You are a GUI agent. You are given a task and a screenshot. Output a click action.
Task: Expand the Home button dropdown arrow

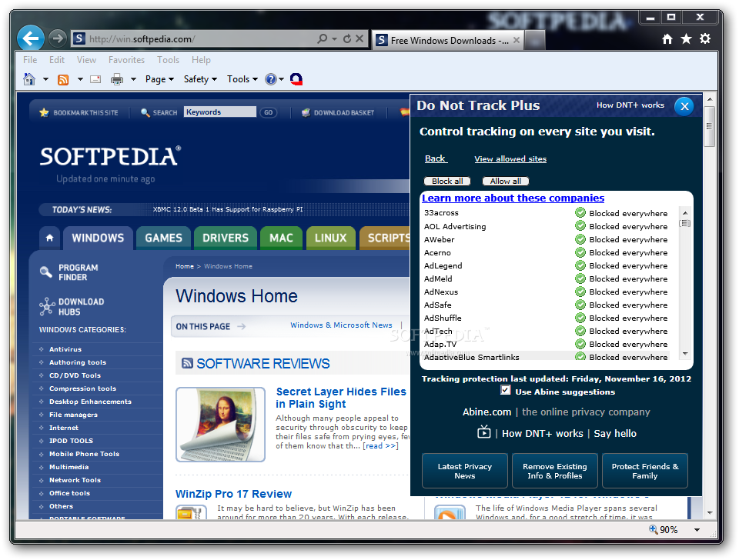[45, 79]
